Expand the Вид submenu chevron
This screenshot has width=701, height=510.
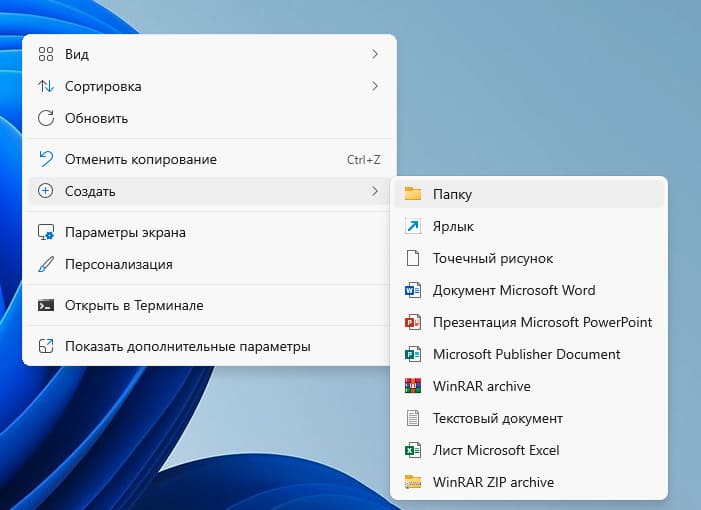click(x=375, y=54)
